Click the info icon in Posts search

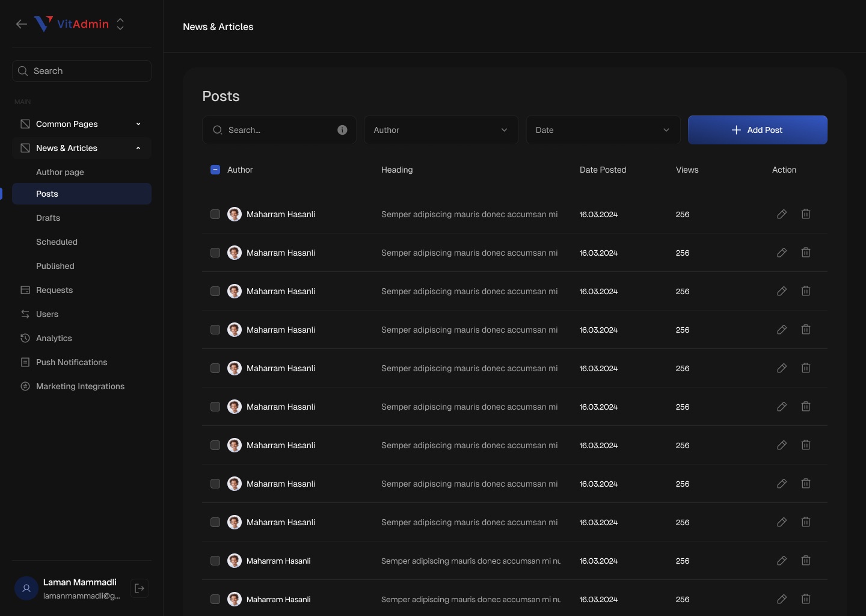pyautogui.click(x=342, y=130)
